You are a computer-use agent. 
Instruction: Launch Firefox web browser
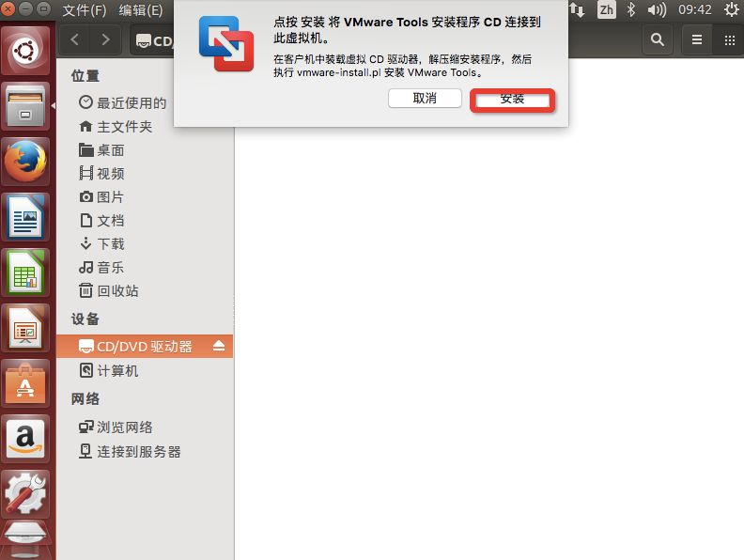25,162
